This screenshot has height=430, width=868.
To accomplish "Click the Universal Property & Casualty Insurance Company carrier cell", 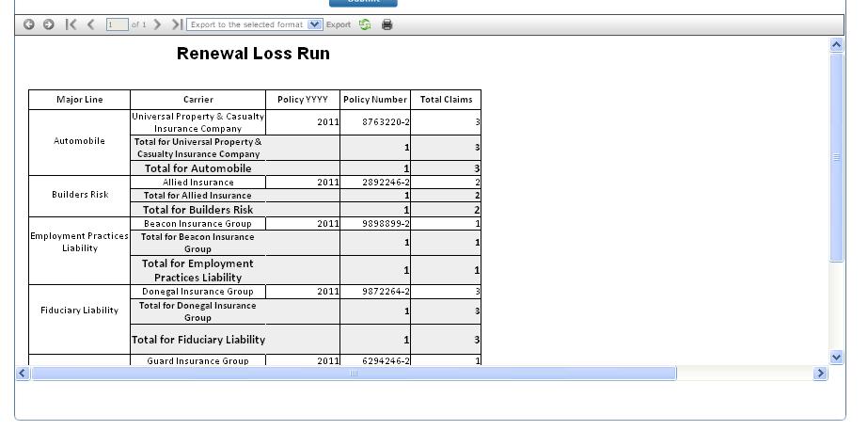I will pos(198,122).
